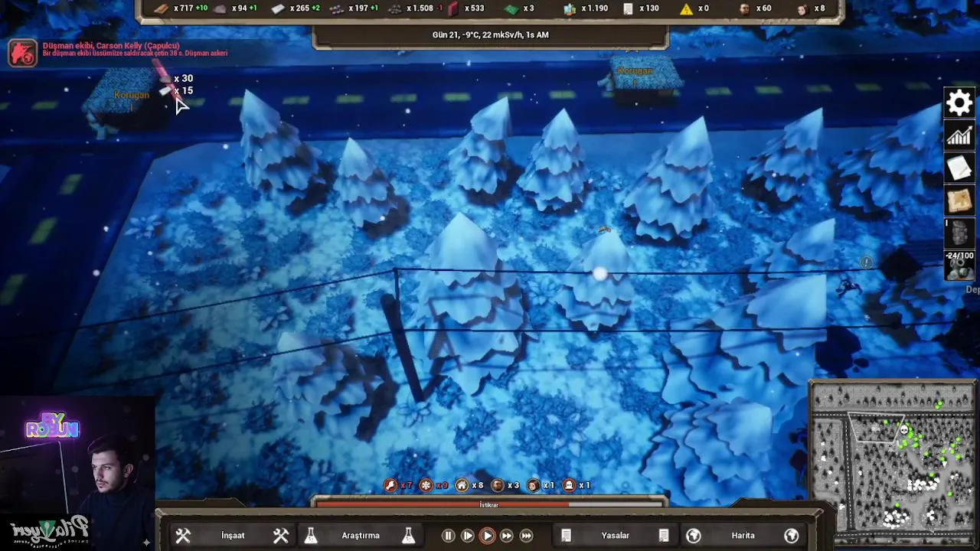The image size is (980, 551).
Task: Click the child survivor count icon
Action: (802, 8)
